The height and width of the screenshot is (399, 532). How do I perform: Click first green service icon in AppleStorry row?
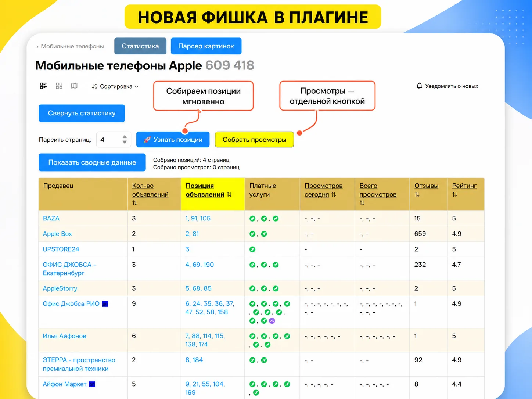click(x=252, y=289)
